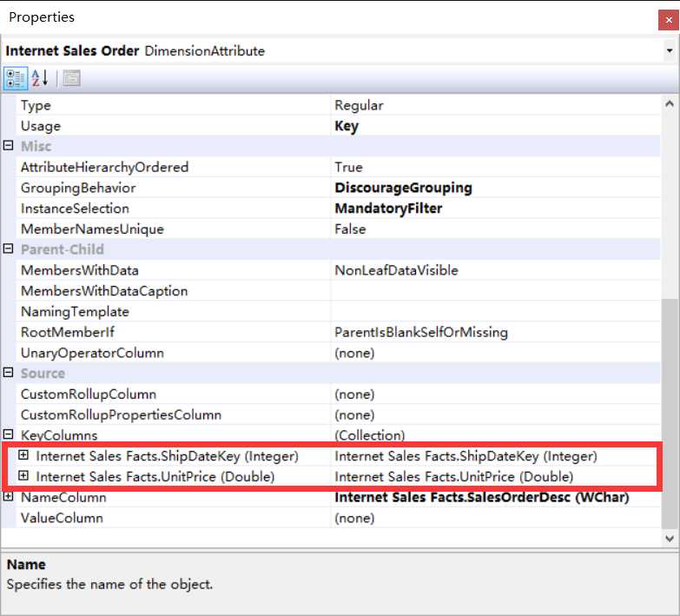Screen dimensions: 680x616
Task: Click the ParentIsBlankSelfOrMissing value
Action: (421, 332)
